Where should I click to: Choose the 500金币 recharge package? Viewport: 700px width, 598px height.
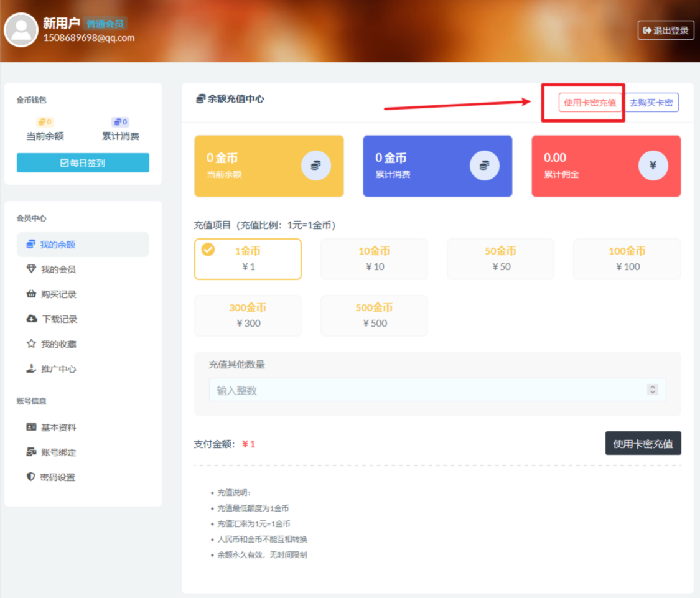374,315
